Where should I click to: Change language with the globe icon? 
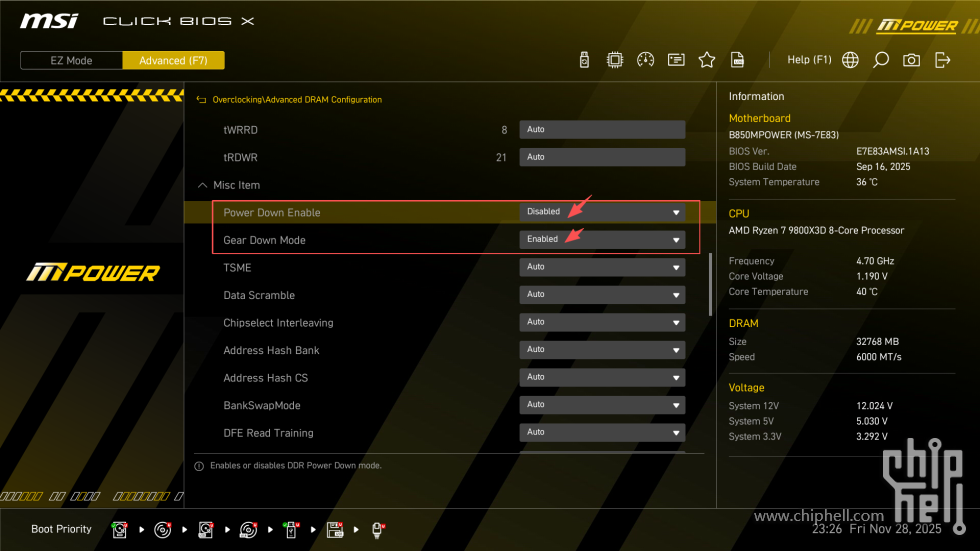tap(850, 60)
